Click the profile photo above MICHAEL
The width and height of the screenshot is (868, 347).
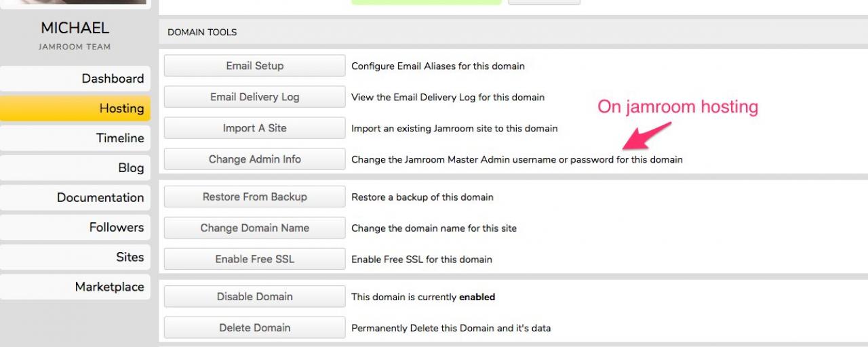click(x=75, y=2)
